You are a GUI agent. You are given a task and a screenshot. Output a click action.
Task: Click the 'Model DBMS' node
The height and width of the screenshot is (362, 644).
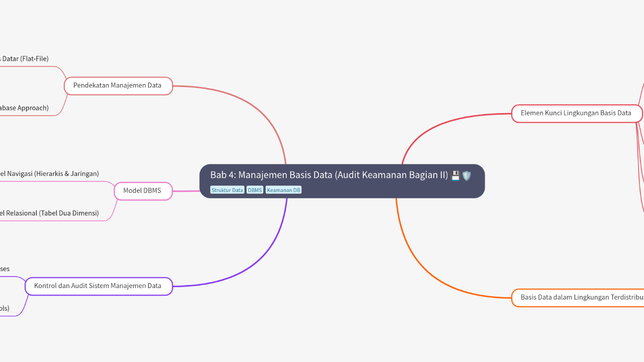pos(142,191)
